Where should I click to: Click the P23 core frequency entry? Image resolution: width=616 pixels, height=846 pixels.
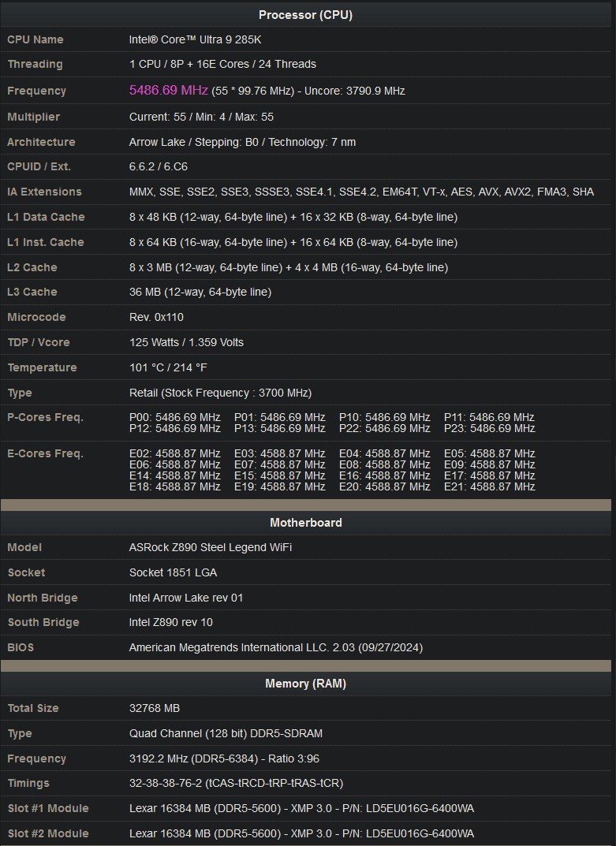coord(489,428)
